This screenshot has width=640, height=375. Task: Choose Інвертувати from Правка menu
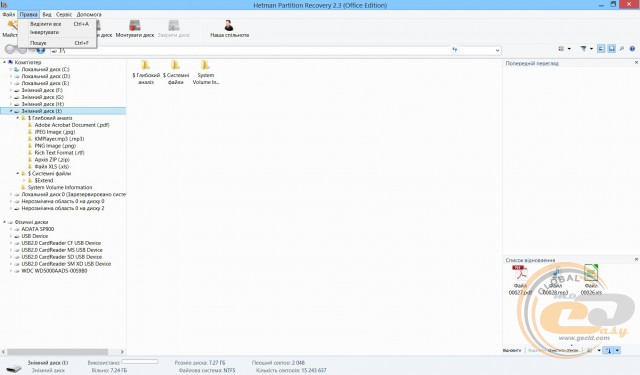pos(57,32)
